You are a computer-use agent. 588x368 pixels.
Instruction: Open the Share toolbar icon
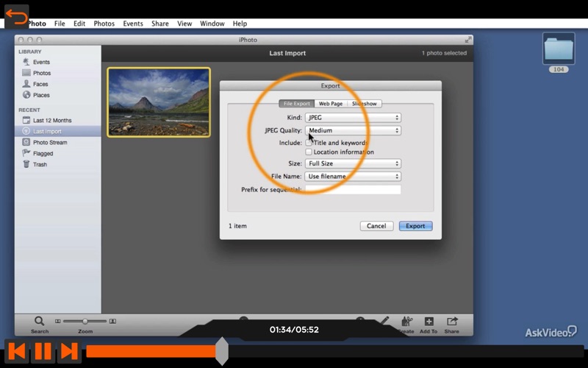click(452, 322)
